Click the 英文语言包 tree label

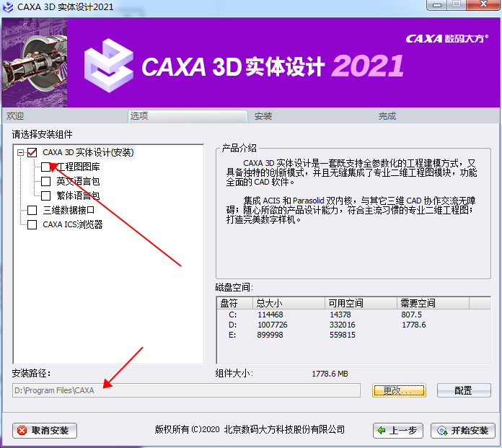coord(78,181)
